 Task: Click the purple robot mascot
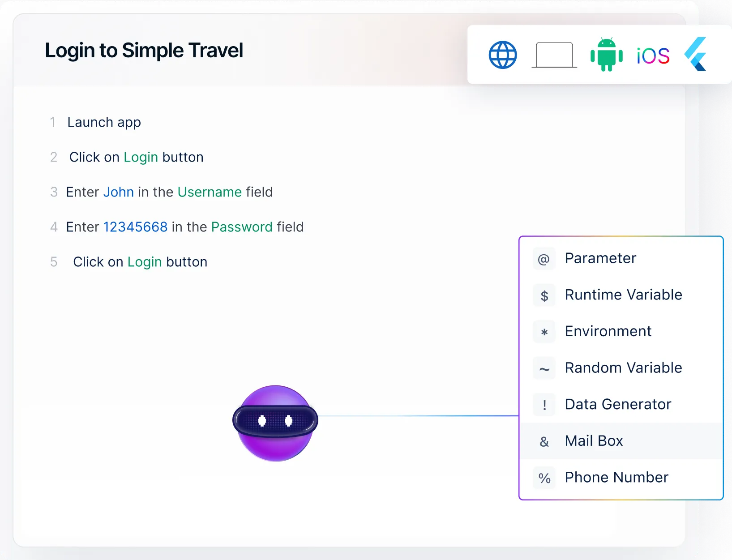[x=275, y=423]
